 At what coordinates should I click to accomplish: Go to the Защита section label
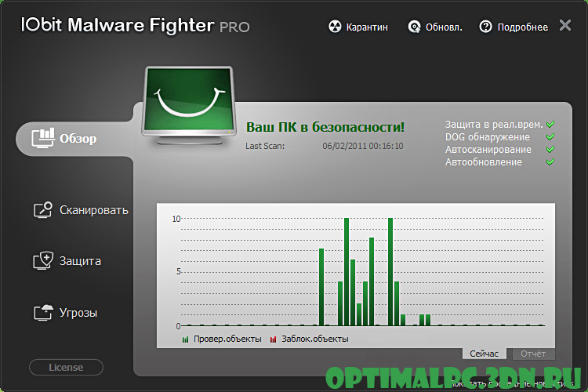click(80, 261)
